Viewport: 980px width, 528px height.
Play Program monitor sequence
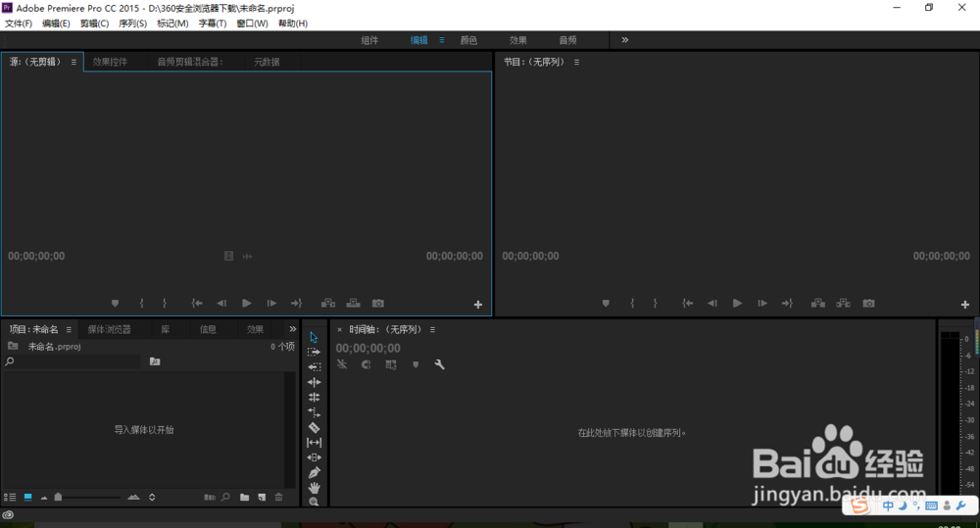pyautogui.click(x=738, y=303)
